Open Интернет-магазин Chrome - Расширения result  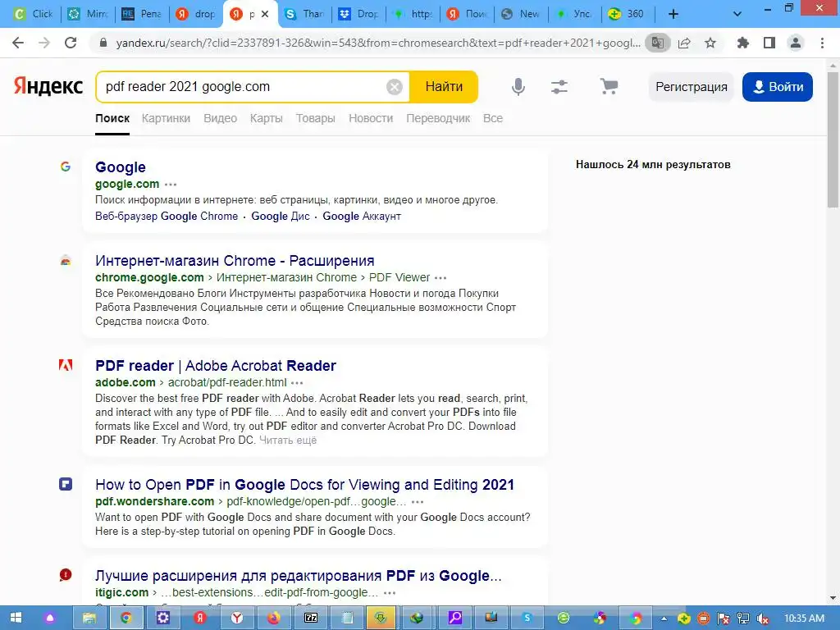(235, 261)
